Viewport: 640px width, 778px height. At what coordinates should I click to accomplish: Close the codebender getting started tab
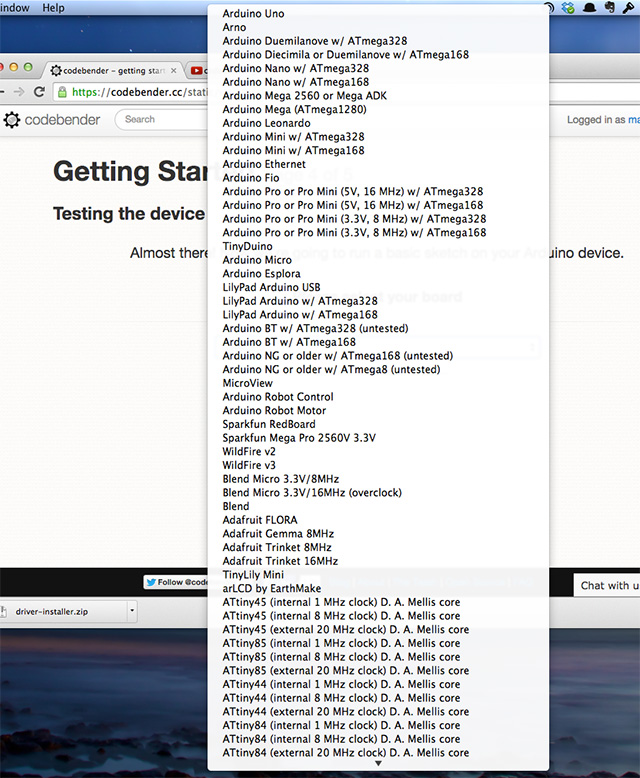(173, 70)
